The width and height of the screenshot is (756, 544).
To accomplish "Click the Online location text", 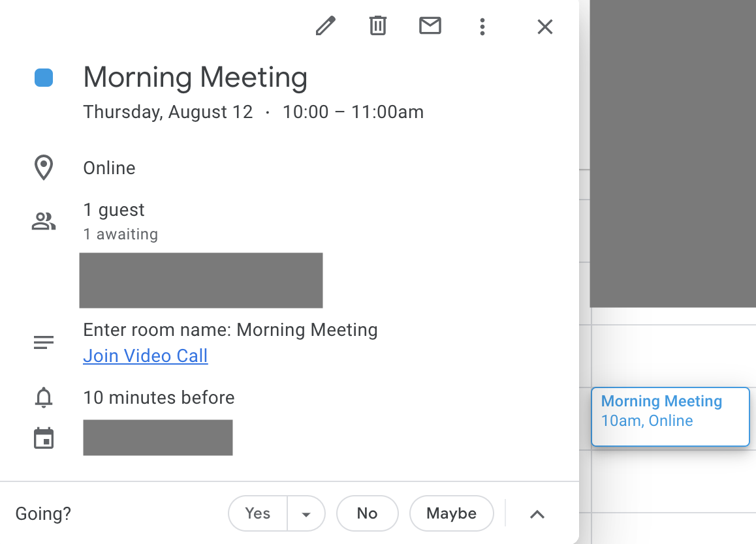I will (x=110, y=168).
